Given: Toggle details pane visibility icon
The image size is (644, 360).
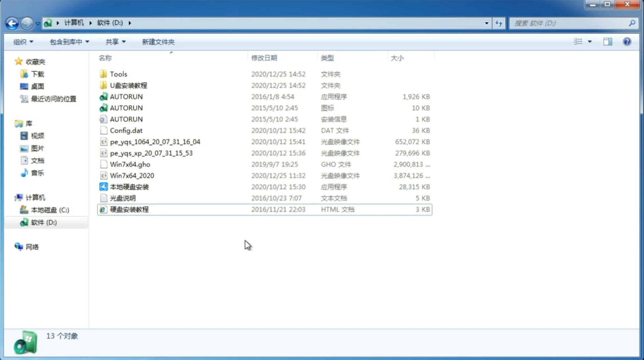Looking at the screenshot, I should [x=608, y=41].
